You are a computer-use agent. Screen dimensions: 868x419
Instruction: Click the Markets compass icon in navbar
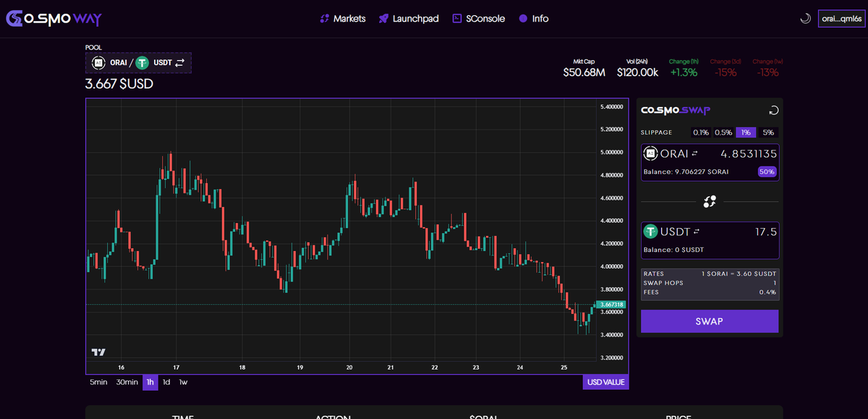click(324, 18)
